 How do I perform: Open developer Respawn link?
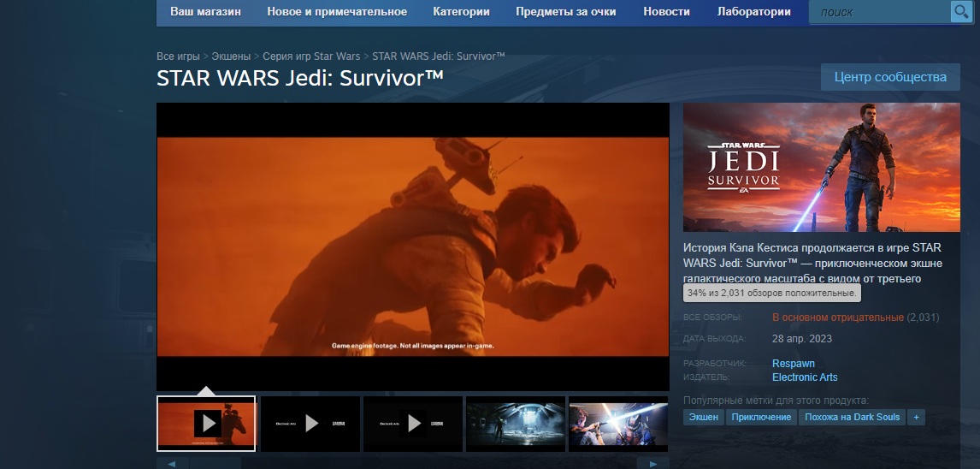point(793,364)
